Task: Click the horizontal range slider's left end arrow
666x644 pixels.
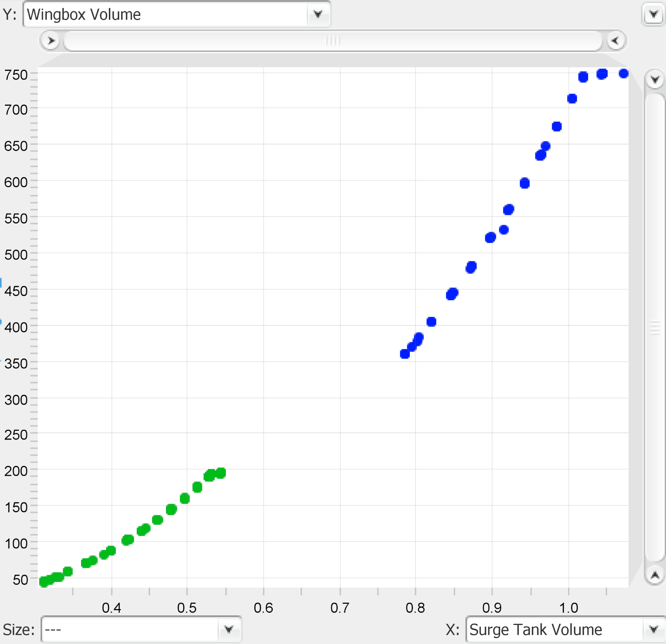Action: tap(51, 41)
